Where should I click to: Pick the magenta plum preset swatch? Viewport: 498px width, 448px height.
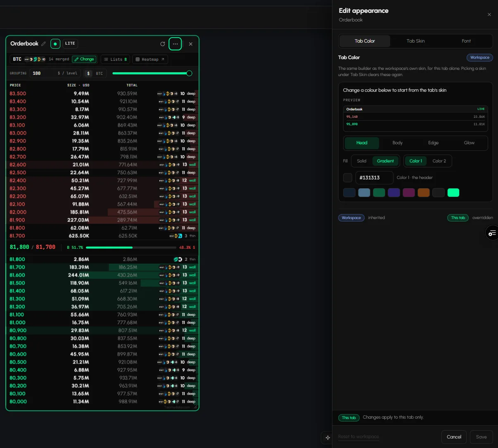[x=409, y=193]
